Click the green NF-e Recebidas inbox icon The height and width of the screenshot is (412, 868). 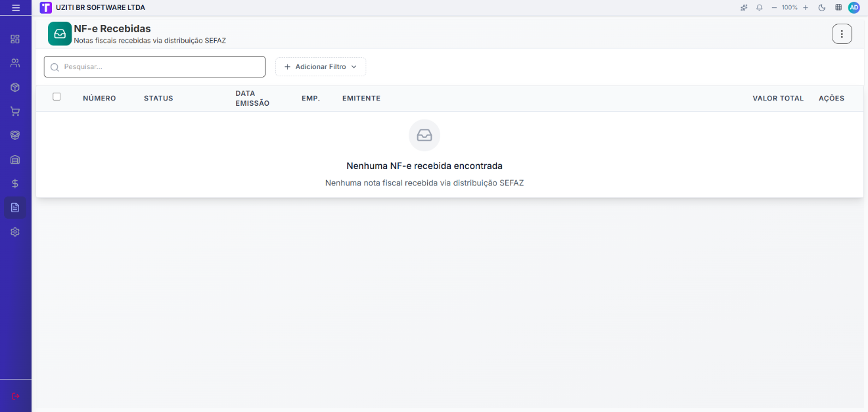(60, 34)
